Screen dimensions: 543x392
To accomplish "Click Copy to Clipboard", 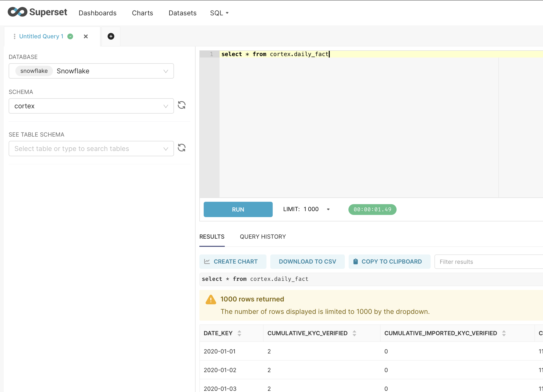I will [x=389, y=262].
